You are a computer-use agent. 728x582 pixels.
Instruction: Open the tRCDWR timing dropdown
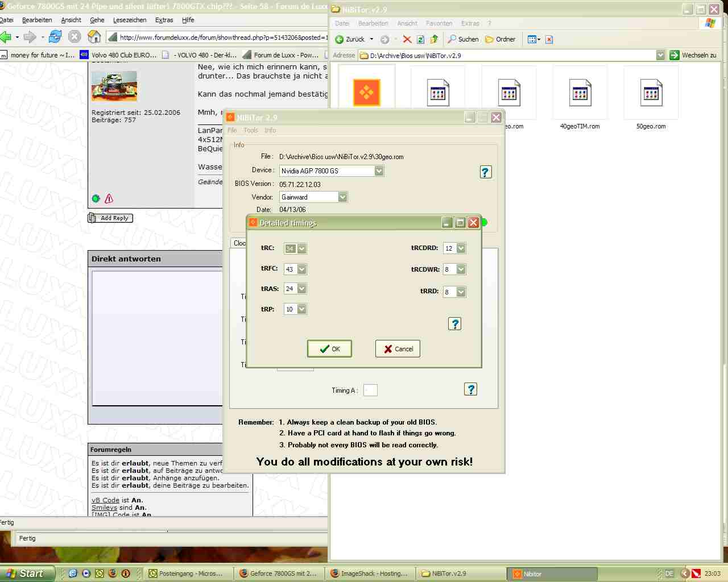(x=461, y=269)
